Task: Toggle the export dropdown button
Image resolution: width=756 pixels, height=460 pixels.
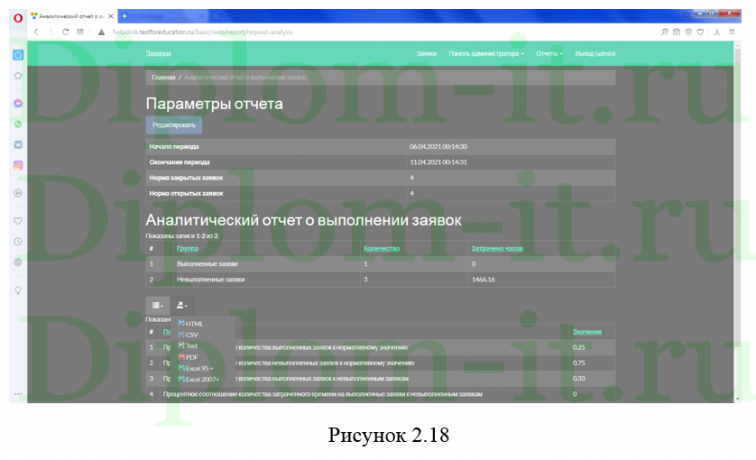Action: (x=182, y=305)
